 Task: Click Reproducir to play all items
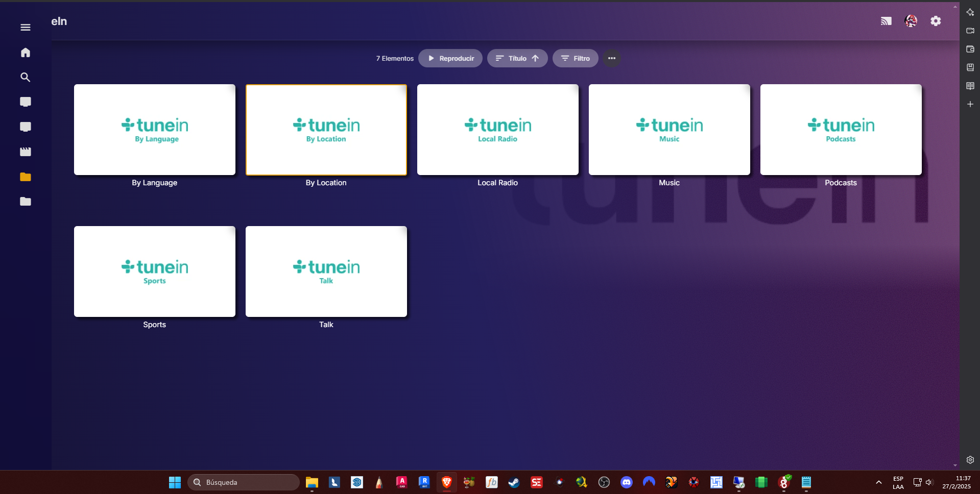(450, 58)
